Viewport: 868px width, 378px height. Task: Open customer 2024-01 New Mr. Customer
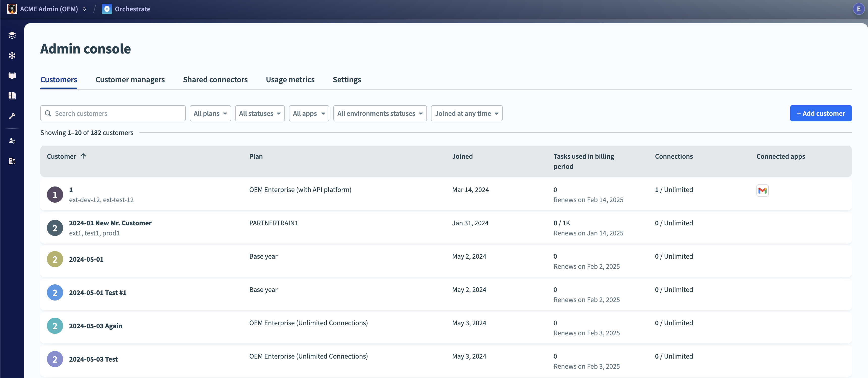click(110, 223)
